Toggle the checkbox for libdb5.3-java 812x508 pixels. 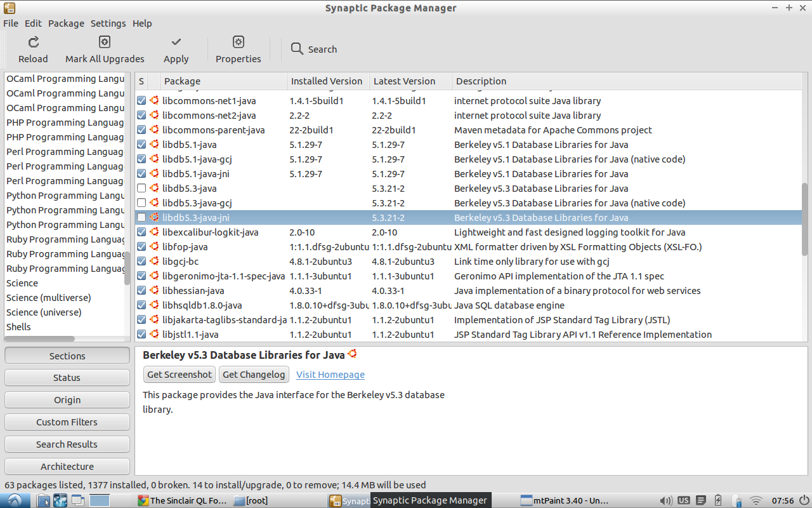[141, 188]
